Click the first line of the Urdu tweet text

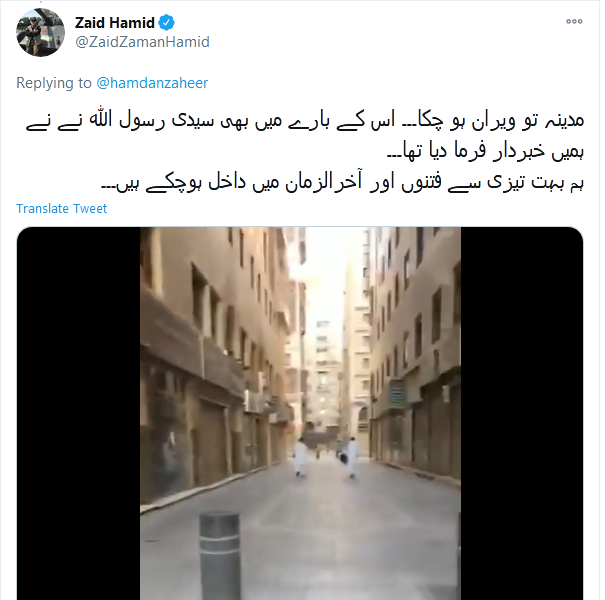(305, 120)
